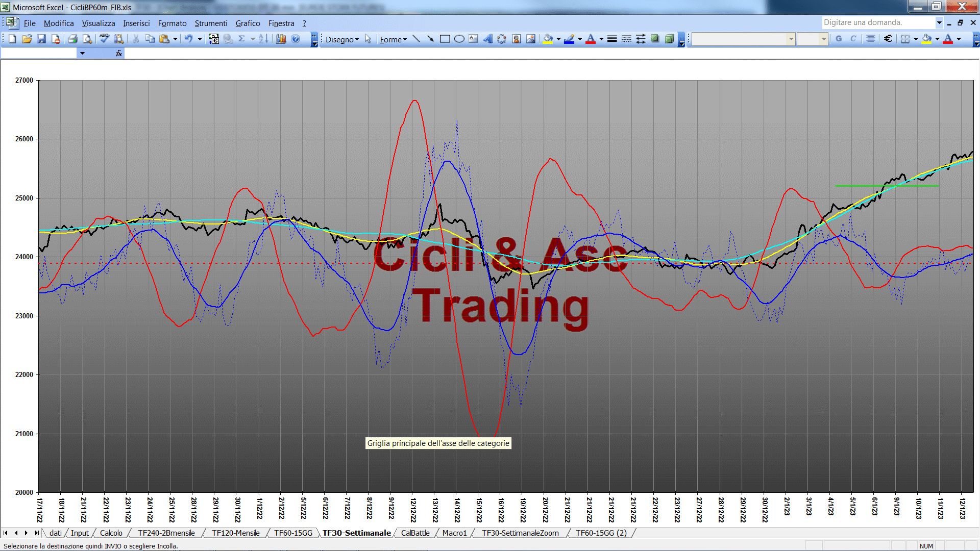Switch to the CalBattle sheet tab
The image size is (980, 551).
point(415,533)
